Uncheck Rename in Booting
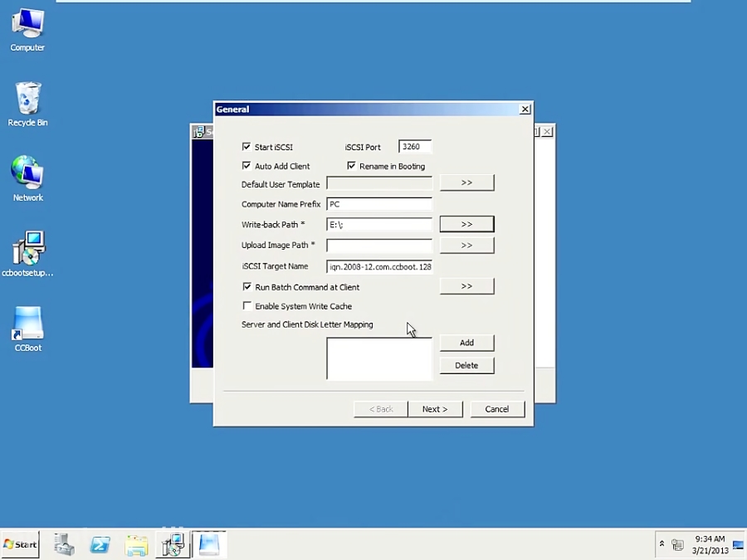Image resolution: width=747 pixels, height=560 pixels. (x=351, y=166)
